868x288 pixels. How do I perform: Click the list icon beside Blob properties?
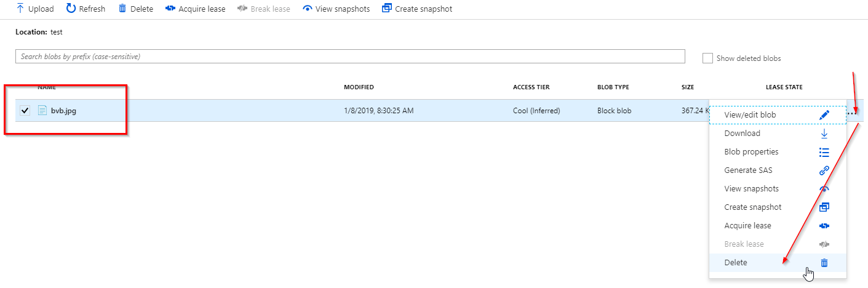824,152
